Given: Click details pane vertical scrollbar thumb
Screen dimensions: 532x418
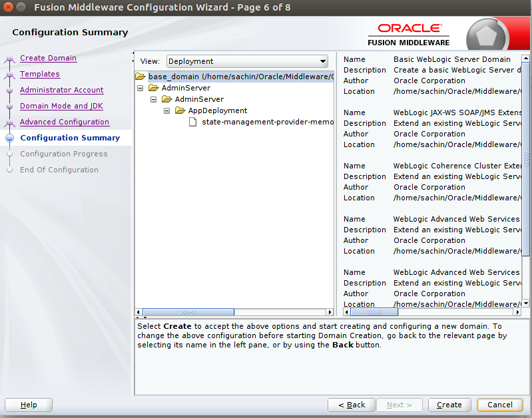Looking at the screenshot, I should (x=525, y=159).
